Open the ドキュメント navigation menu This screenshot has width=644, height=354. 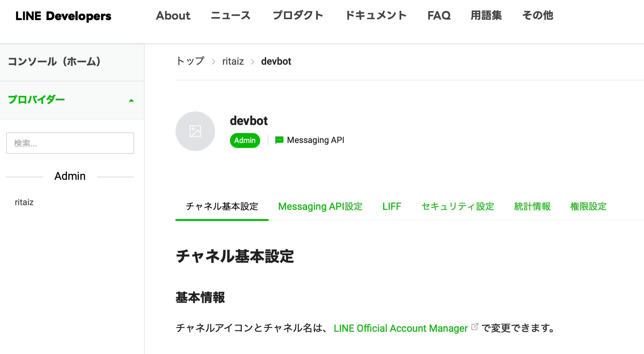(376, 15)
